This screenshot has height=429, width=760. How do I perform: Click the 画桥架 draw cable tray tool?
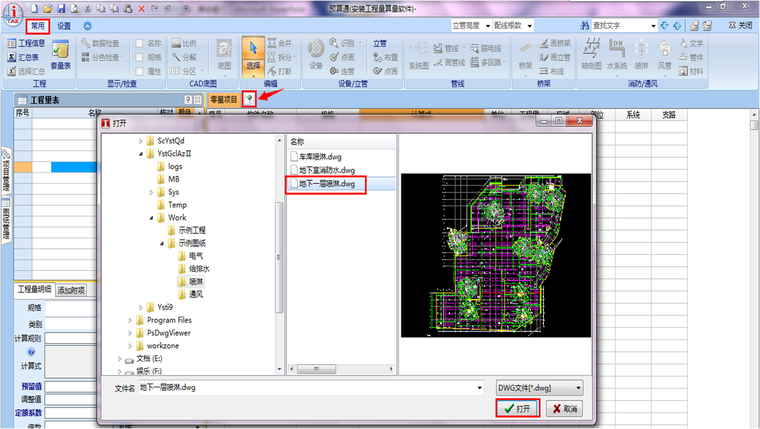(555, 43)
